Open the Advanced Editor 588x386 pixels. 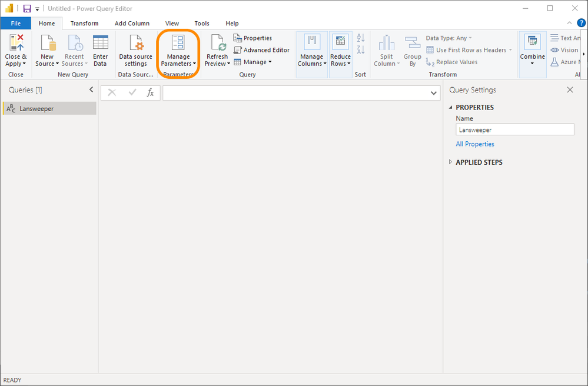(262, 50)
